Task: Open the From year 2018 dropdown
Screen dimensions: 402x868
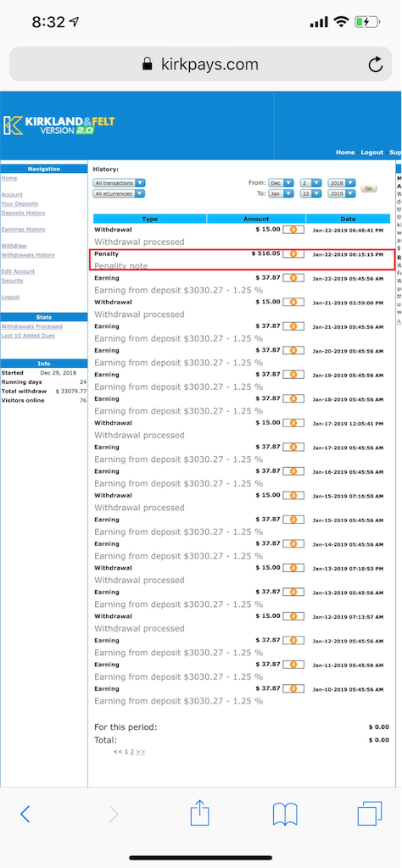Action: pyautogui.click(x=342, y=183)
